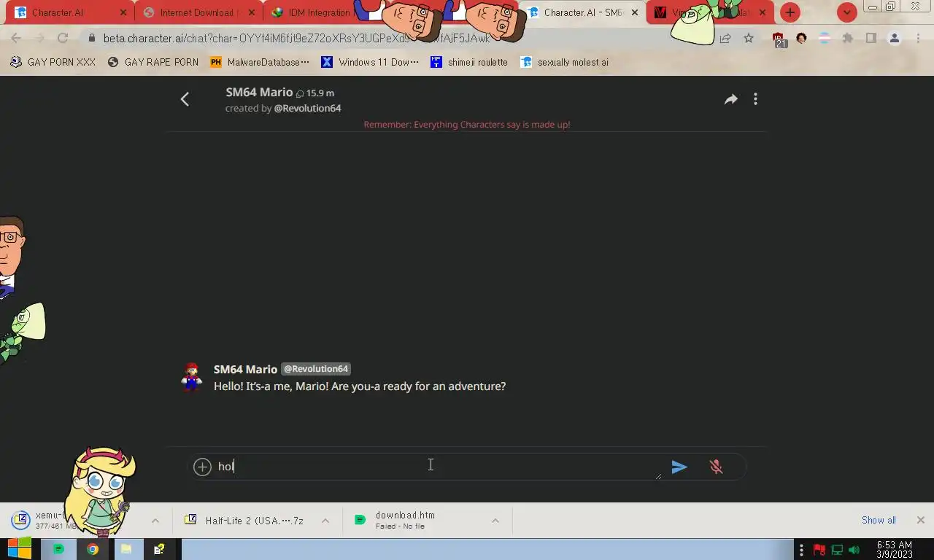934x560 pixels.
Task: Click the @Revolution64 badge next to message name
Action: tap(315, 369)
